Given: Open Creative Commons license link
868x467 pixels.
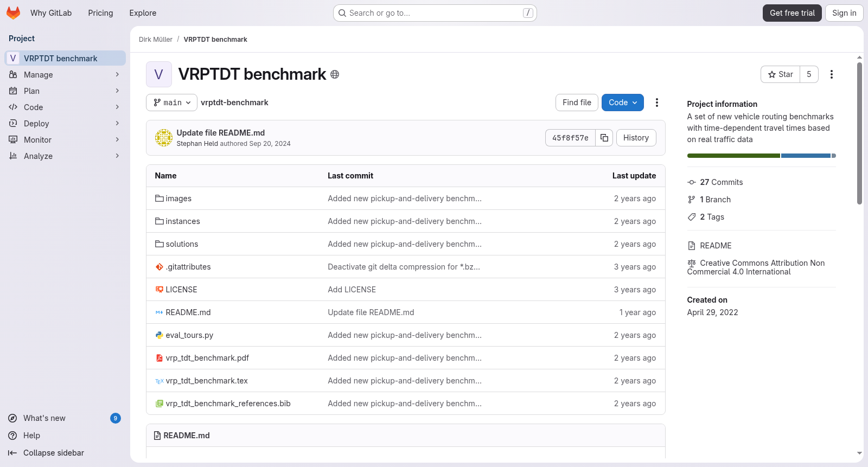Looking at the screenshot, I should pyautogui.click(x=756, y=267).
